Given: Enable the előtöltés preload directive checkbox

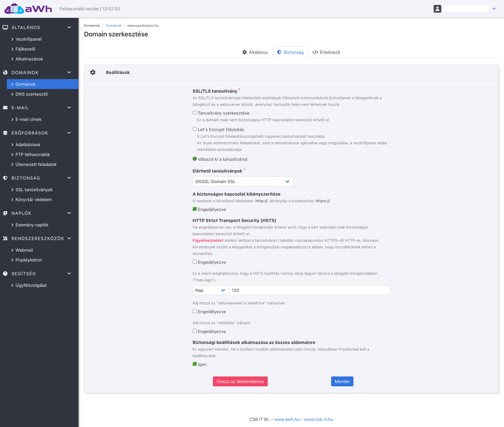Looking at the screenshot, I should coord(195,331).
